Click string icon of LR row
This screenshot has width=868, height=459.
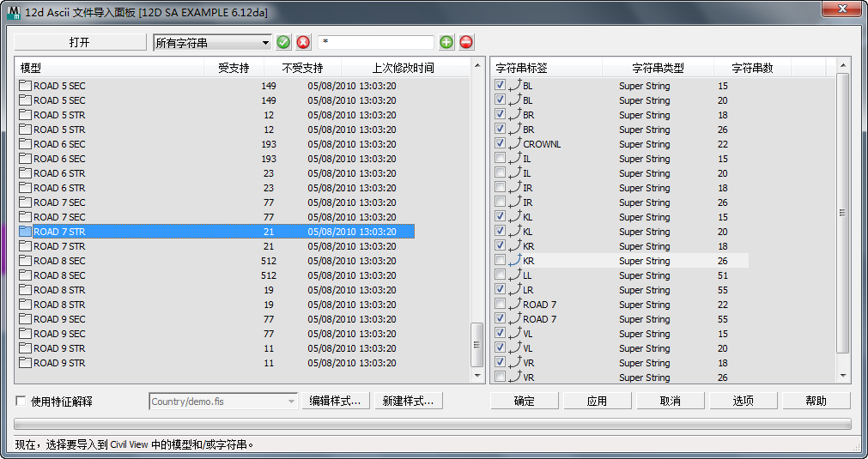[515, 289]
